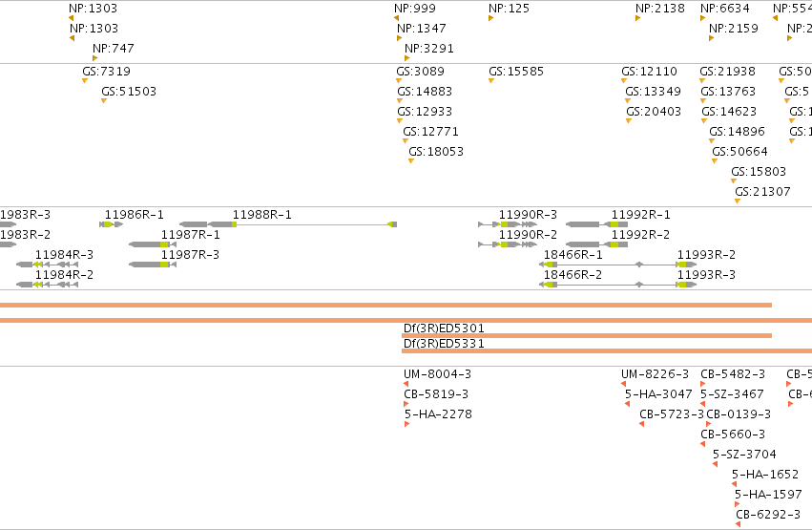Click the 11987R-3 transcript glyph
The image size is (812, 530).
(153, 265)
